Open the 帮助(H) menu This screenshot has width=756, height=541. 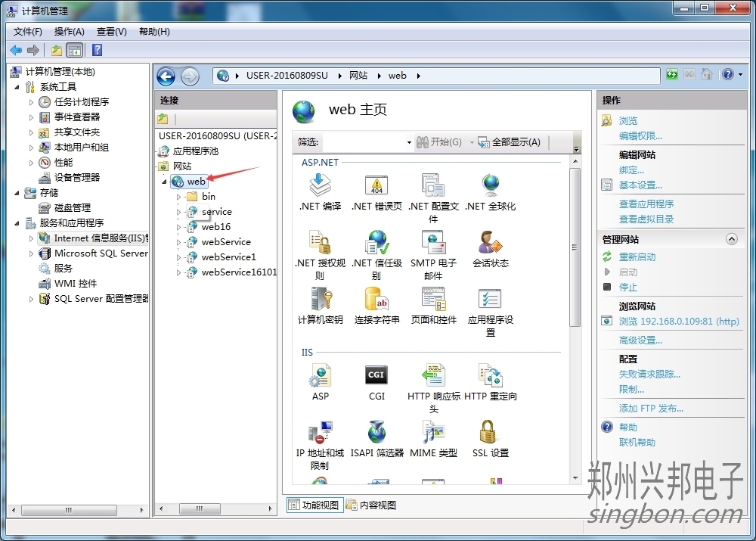click(154, 32)
